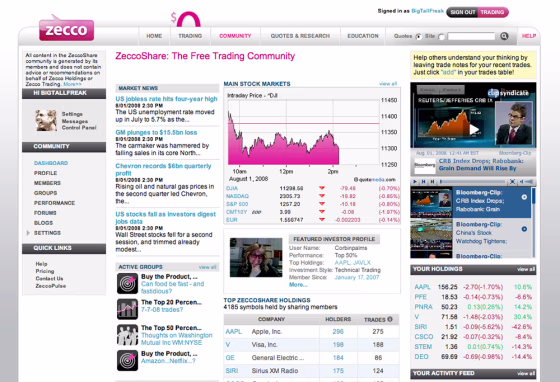Click the add link in the yellow tip box

pyautogui.click(x=448, y=72)
